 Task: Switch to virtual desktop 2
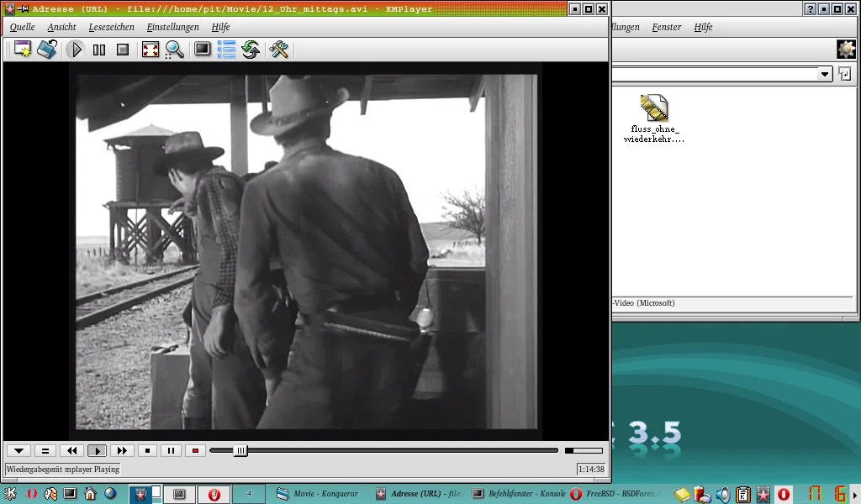179,494
